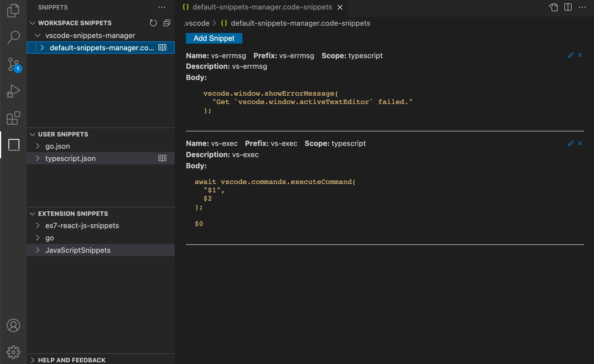Collapse the Extension Snippets section
The height and width of the screenshot is (364, 594).
32,214
